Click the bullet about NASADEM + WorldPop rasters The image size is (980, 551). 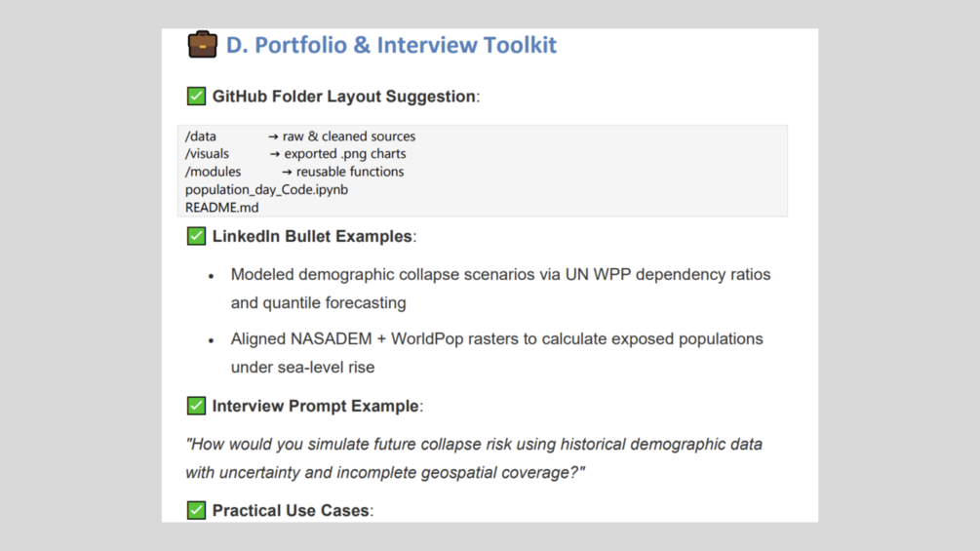click(x=497, y=353)
